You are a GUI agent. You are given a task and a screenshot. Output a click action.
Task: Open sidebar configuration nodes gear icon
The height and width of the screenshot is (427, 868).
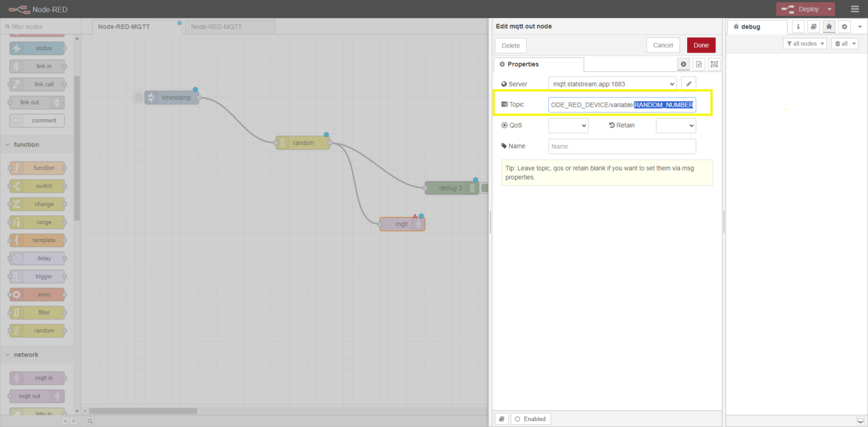pyautogui.click(x=844, y=27)
